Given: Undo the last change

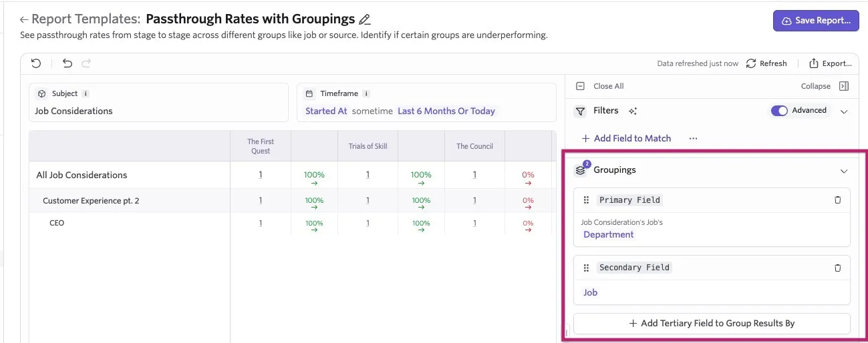Looking at the screenshot, I should 67,63.
